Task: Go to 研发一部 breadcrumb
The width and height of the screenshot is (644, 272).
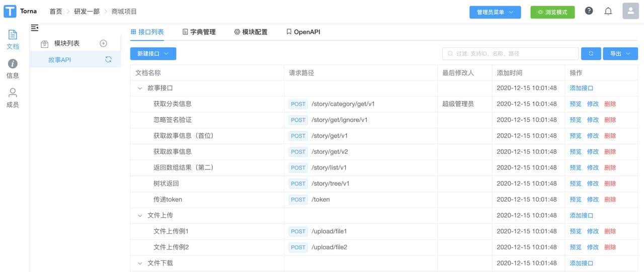Action: (x=87, y=11)
